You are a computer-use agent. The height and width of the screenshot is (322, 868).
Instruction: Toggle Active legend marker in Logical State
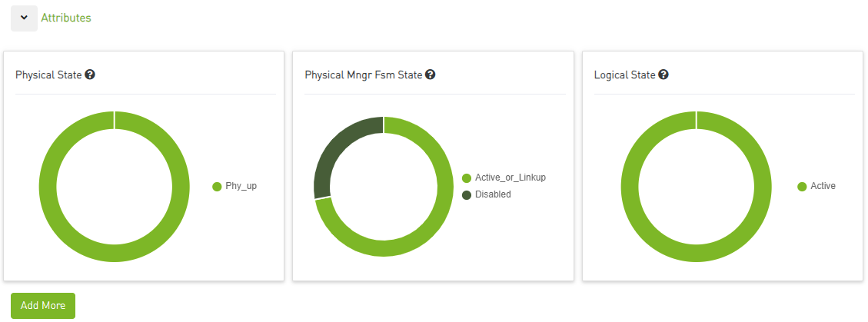pyautogui.click(x=802, y=186)
